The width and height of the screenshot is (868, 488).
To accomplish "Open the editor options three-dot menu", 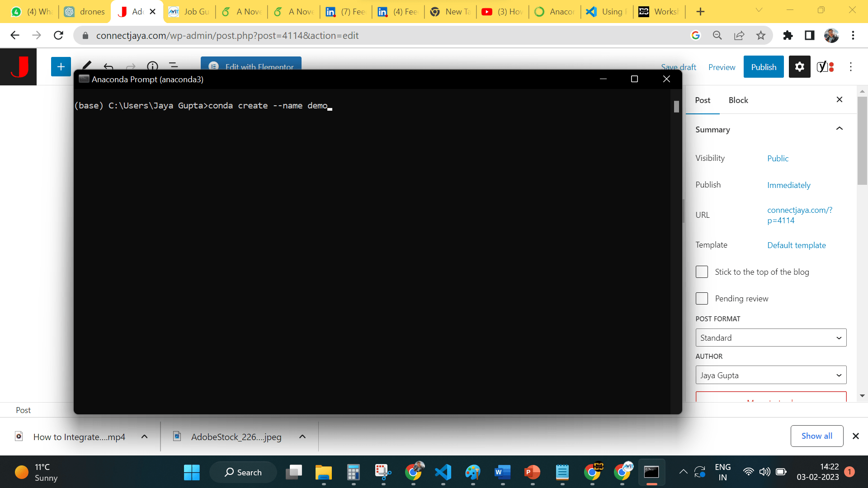I will coord(851,66).
